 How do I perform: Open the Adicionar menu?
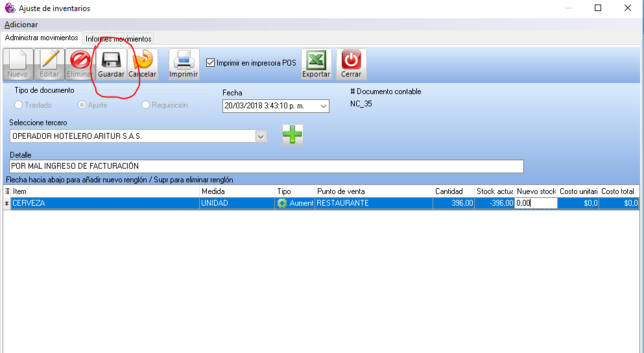pos(21,25)
